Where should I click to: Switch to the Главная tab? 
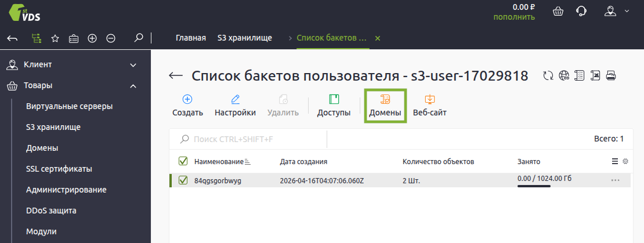tap(191, 38)
